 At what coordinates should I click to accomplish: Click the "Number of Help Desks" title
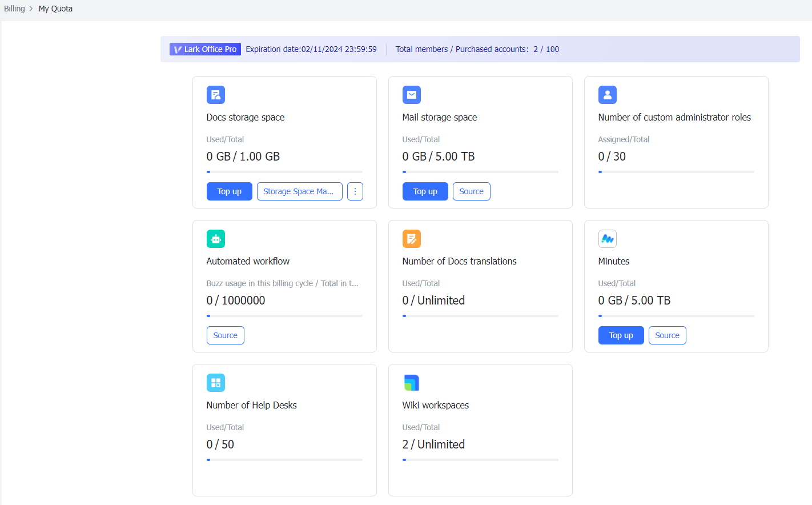click(252, 405)
